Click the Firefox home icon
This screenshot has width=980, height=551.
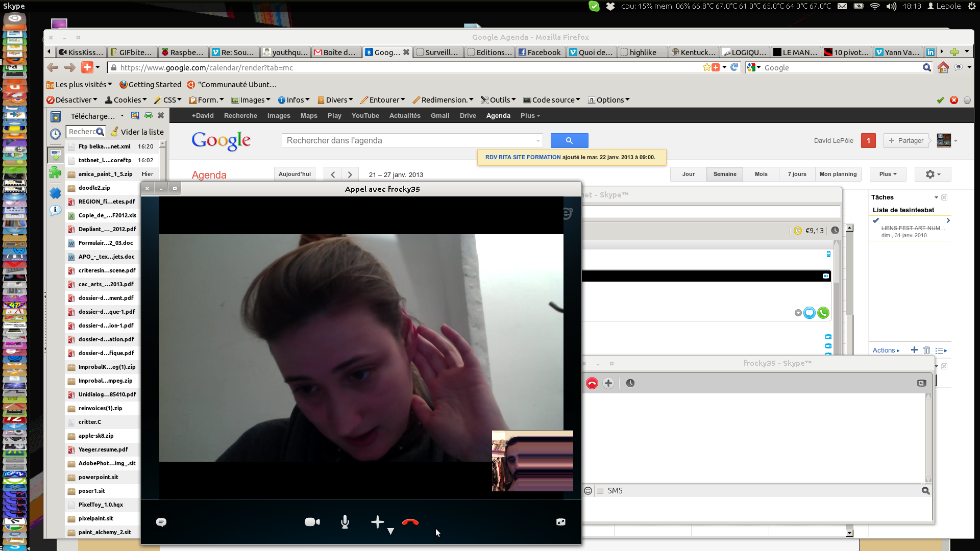(943, 67)
